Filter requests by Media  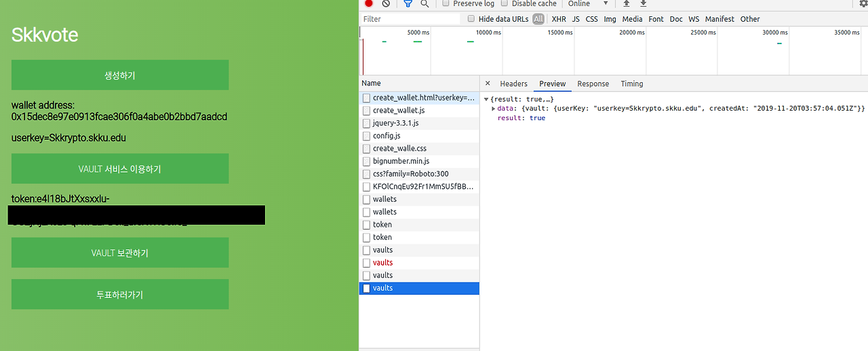(x=632, y=19)
